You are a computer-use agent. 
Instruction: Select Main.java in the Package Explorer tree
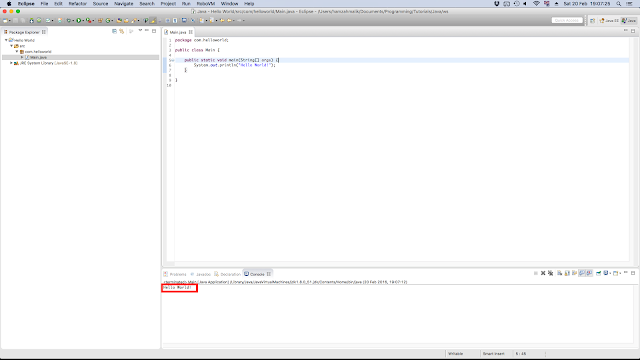[x=38, y=57]
